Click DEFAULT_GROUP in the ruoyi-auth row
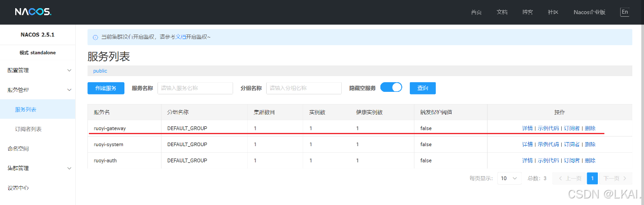Screen dimensions: 644x205 pyautogui.click(x=187, y=160)
